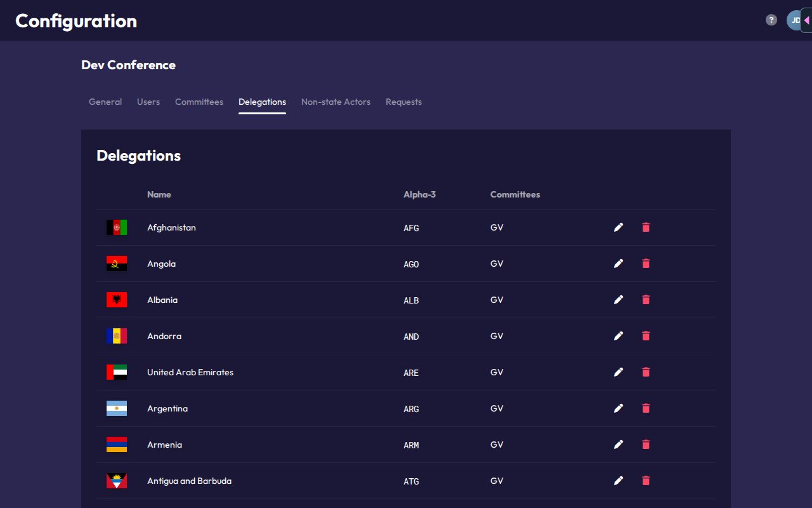Click the Armenia flag
Viewport: 812px width, 508px height.
(x=117, y=444)
